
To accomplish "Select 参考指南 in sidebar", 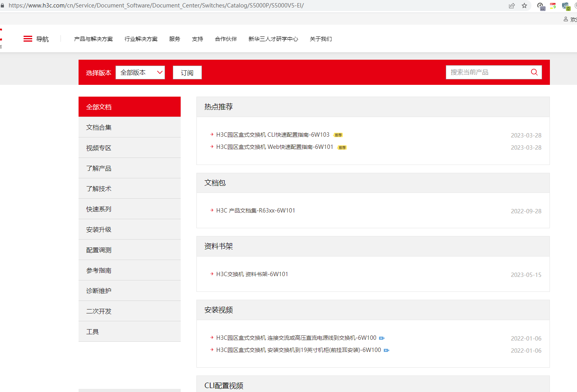I will [130, 270].
